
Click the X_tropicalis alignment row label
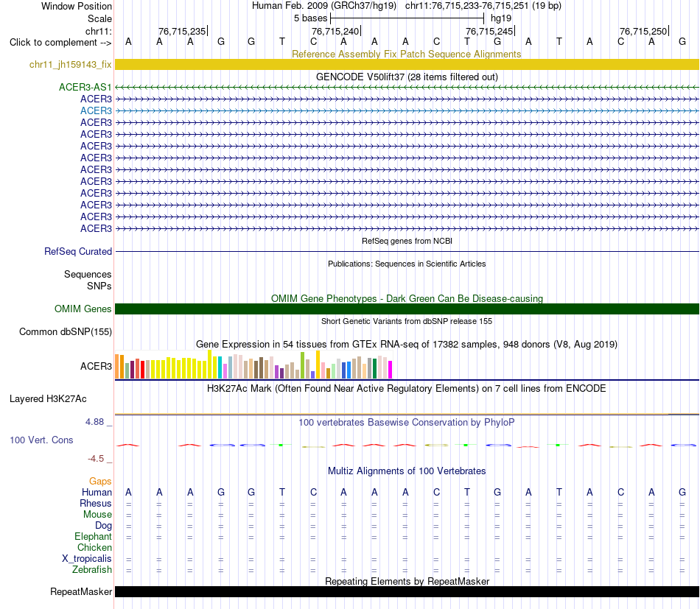(x=87, y=559)
